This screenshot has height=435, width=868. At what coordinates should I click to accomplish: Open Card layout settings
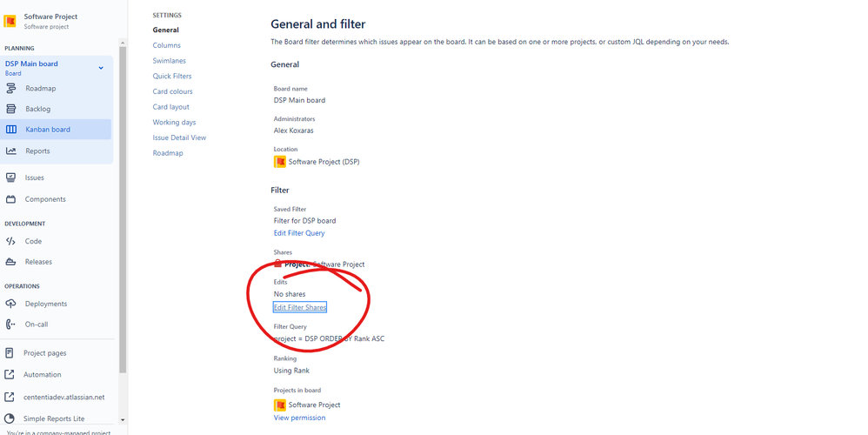click(x=171, y=107)
